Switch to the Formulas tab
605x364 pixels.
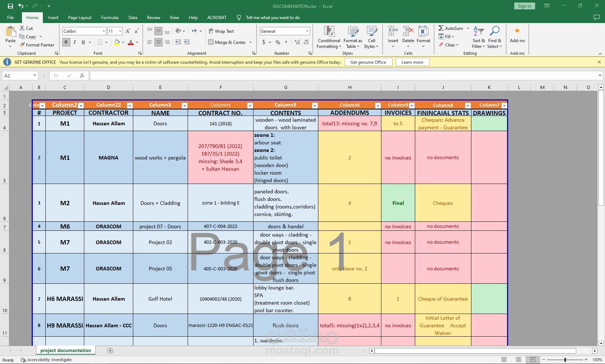point(110,17)
